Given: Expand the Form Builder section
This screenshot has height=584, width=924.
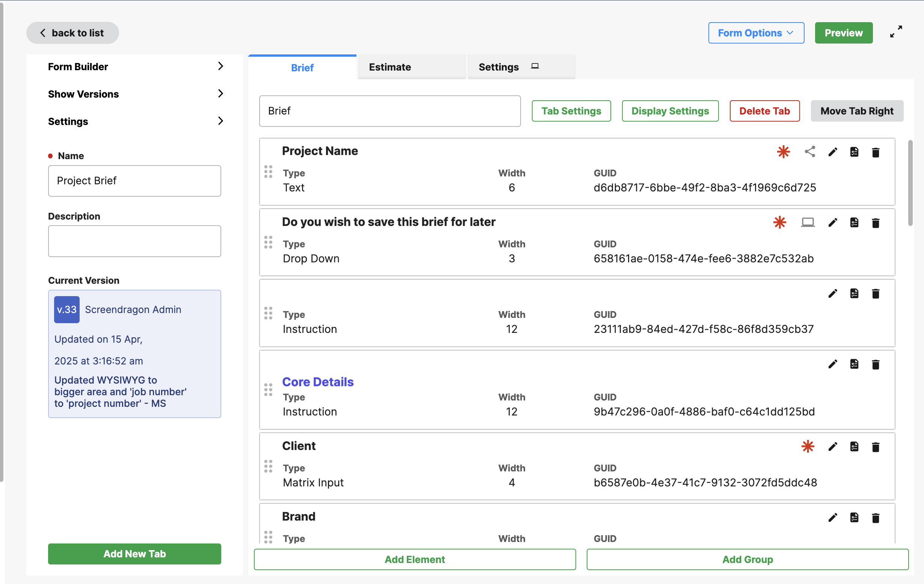Looking at the screenshot, I should (x=134, y=67).
